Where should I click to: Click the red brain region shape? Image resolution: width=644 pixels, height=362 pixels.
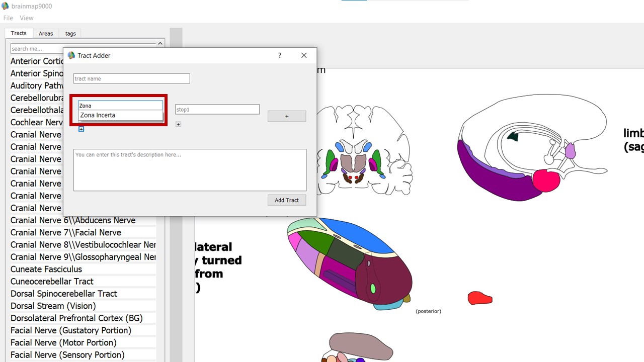[x=479, y=298]
